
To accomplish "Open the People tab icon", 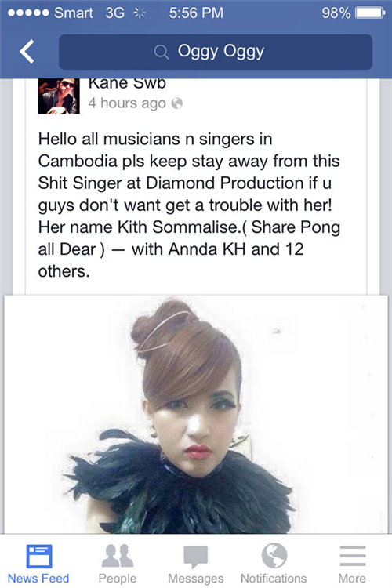I will [x=118, y=556].
